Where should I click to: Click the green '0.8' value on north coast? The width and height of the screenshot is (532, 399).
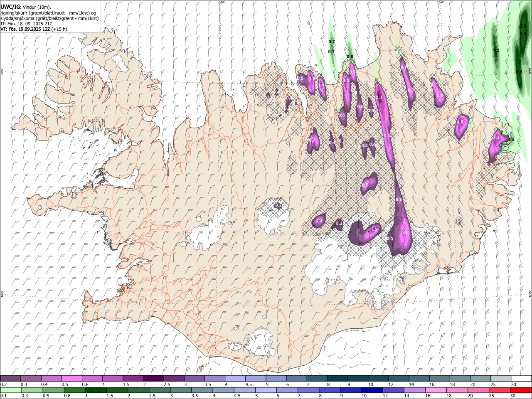[350, 57]
